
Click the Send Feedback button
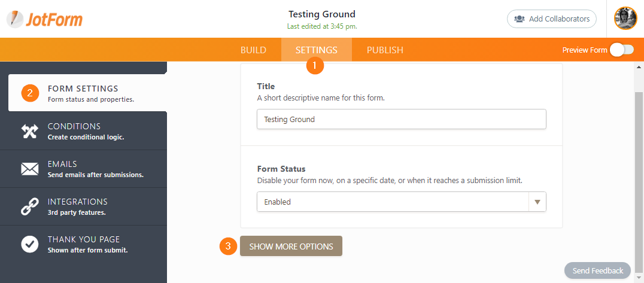click(597, 270)
